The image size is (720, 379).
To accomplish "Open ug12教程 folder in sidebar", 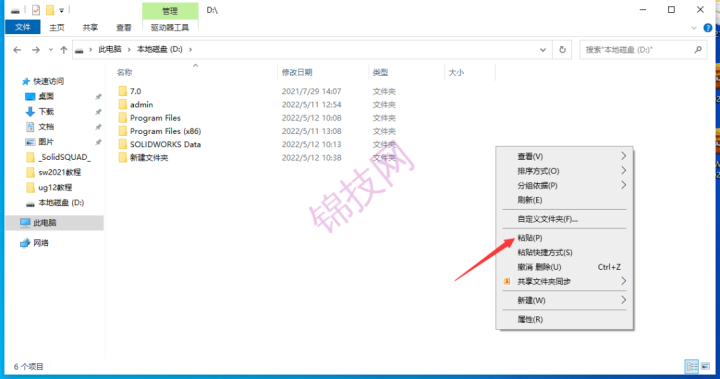I will pyautogui.click(x=55, y=187).
